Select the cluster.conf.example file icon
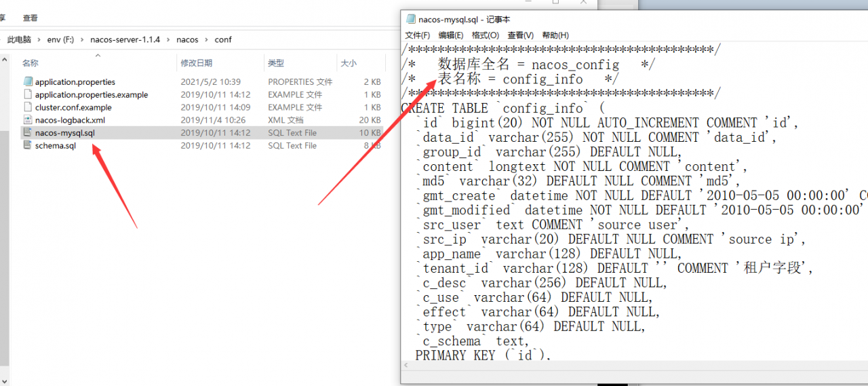This screenshot has height=386, width=868. click(x=27, y=107)
